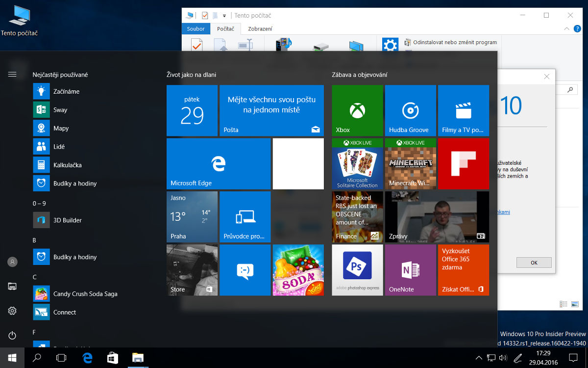Click the 0 – 9 section header
588x368 pixels.
coord(39,203)
